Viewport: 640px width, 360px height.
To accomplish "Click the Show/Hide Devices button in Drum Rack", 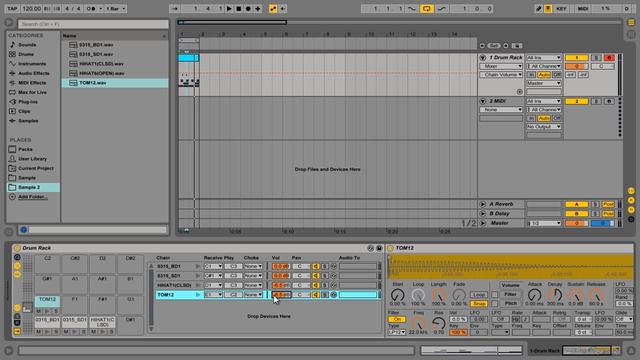I will (17, 275).
